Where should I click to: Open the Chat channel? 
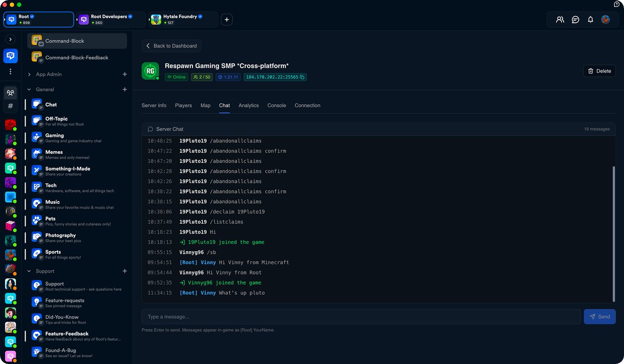point(77,105)
